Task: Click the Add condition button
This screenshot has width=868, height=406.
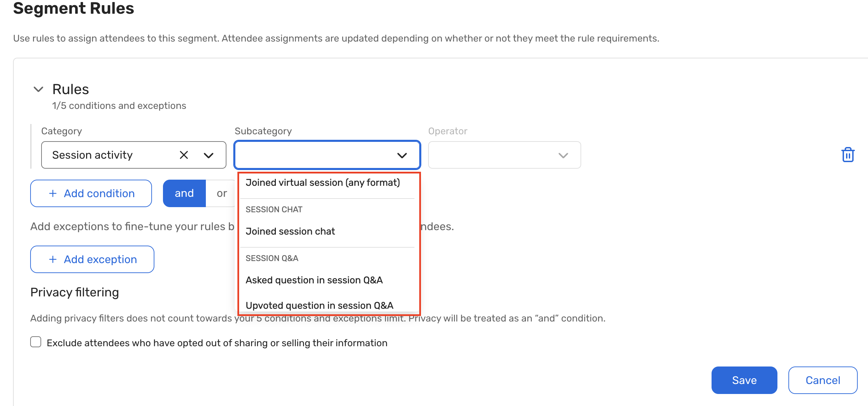Action: (x=91, y=193)
